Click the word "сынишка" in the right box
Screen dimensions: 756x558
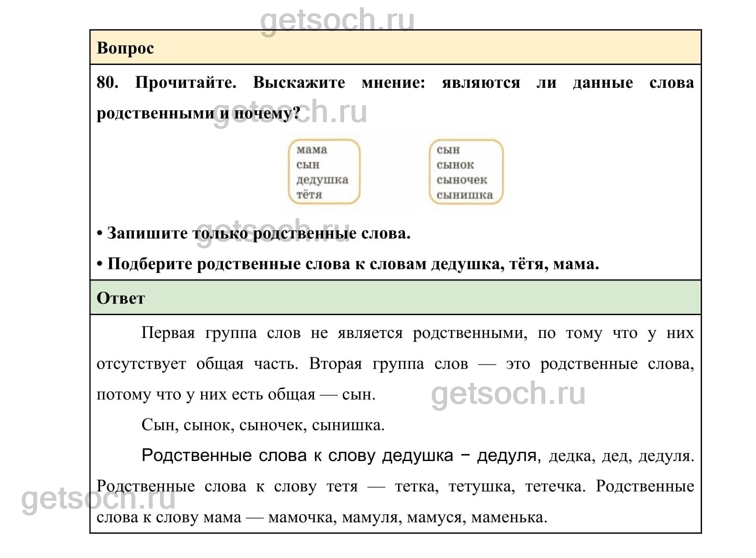point(464,195)
